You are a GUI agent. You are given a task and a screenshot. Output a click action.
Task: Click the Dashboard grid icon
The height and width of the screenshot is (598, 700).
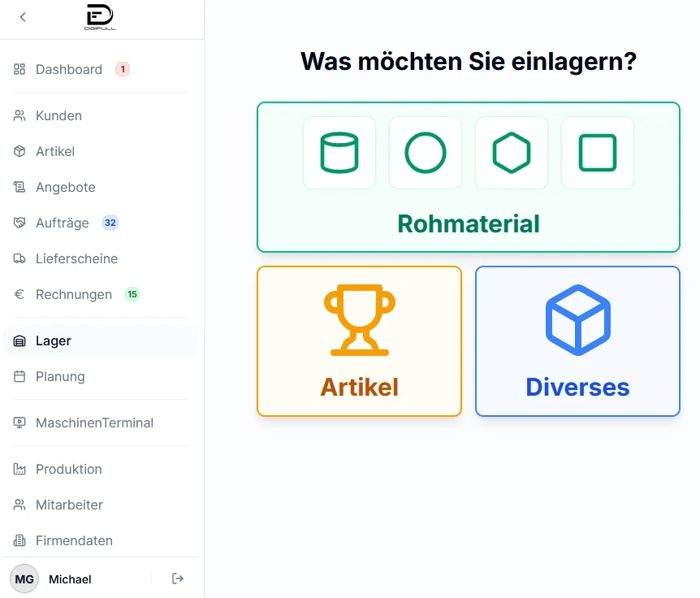[19, 69]
